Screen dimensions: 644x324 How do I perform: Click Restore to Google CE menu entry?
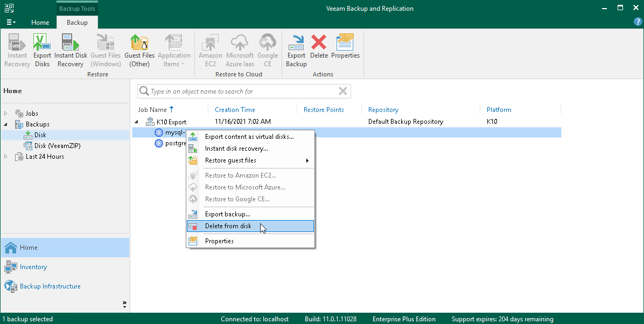(250, 199)
